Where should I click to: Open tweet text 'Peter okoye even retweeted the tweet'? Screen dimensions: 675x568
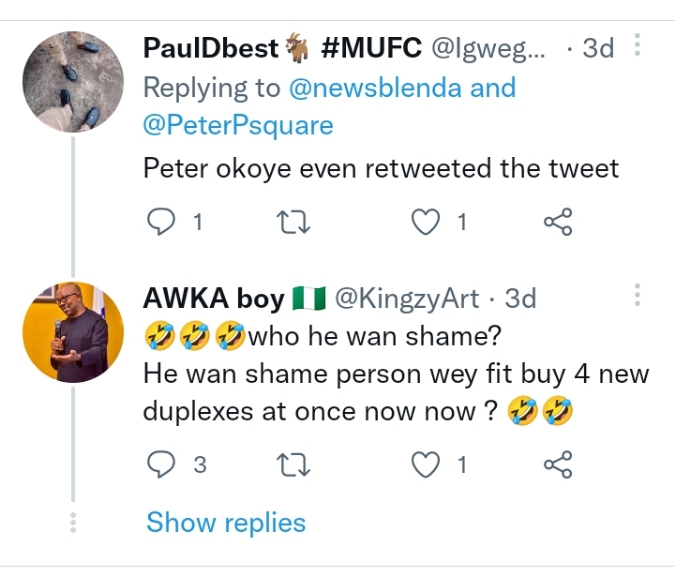pos(381,168)
